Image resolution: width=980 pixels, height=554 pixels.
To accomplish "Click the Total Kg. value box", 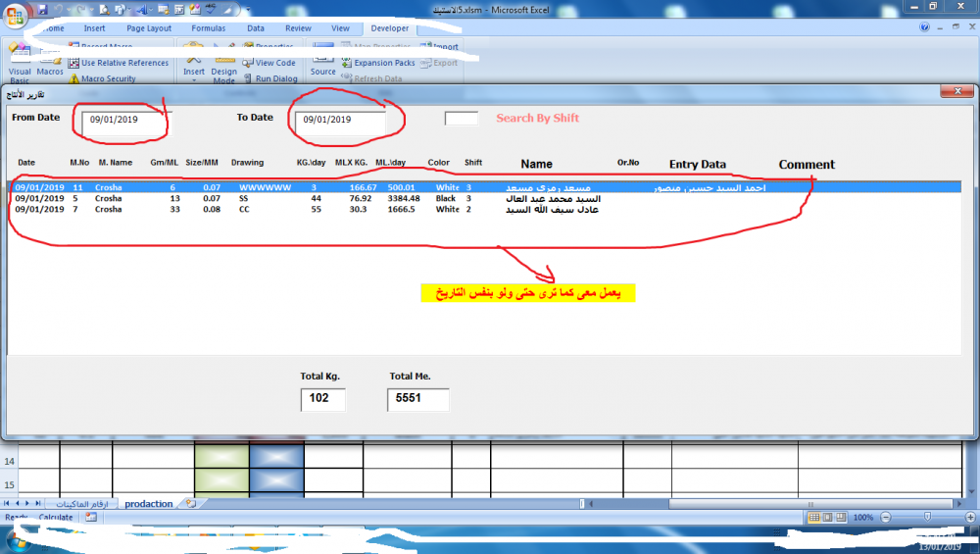I will (323, 399).
